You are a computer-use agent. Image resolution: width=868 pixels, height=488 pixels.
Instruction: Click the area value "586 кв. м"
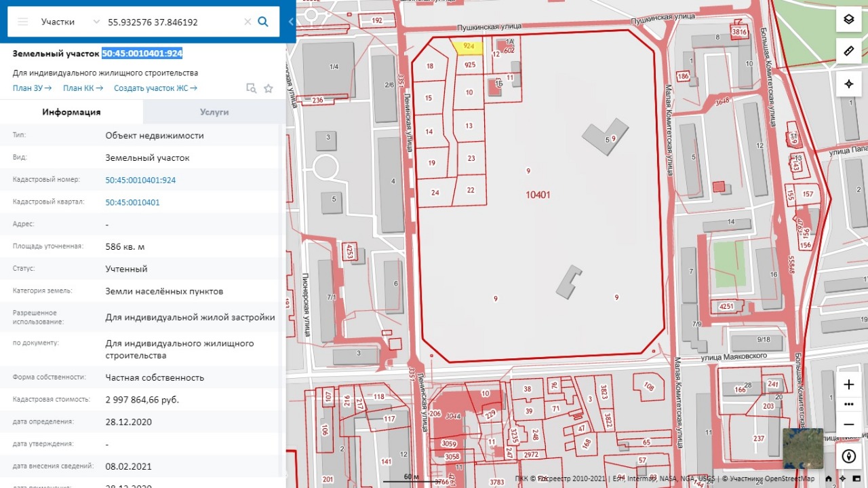(125, 246)
